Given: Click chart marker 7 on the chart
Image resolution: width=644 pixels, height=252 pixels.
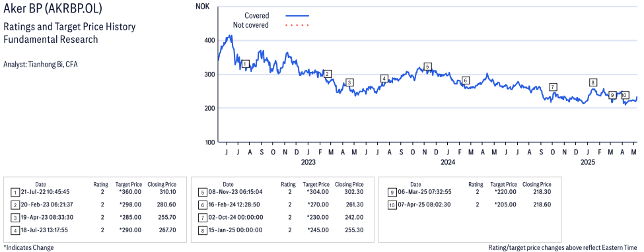Looking at the screenshot, I should (554, 87).
